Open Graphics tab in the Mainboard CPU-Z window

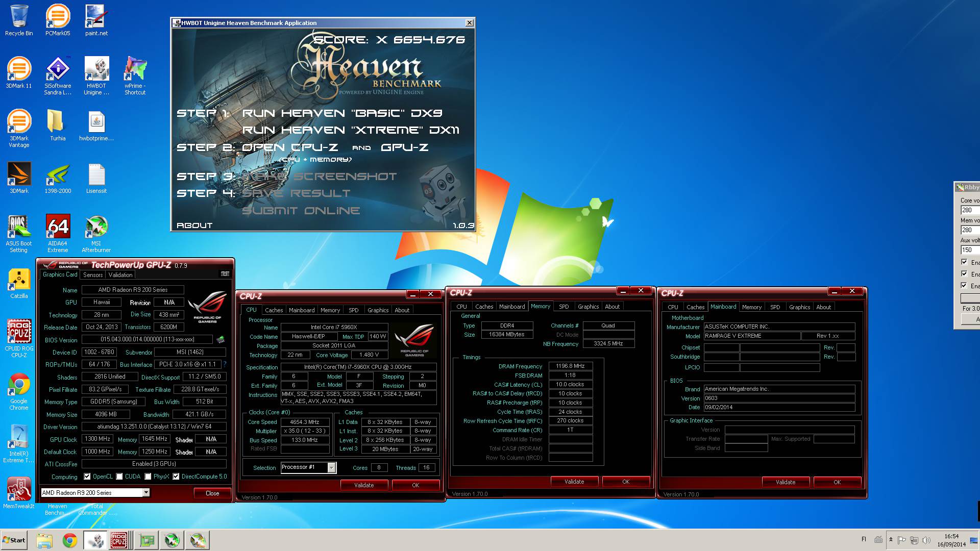tap(799, 307)
